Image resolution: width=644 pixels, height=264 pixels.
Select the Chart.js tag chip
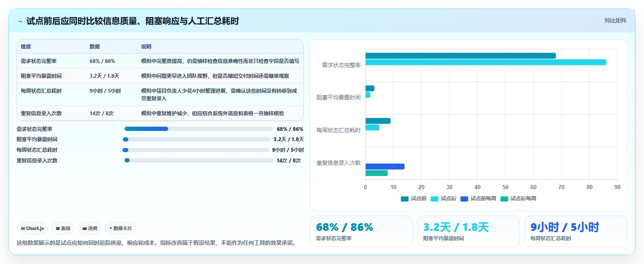[x=32, y=228]
